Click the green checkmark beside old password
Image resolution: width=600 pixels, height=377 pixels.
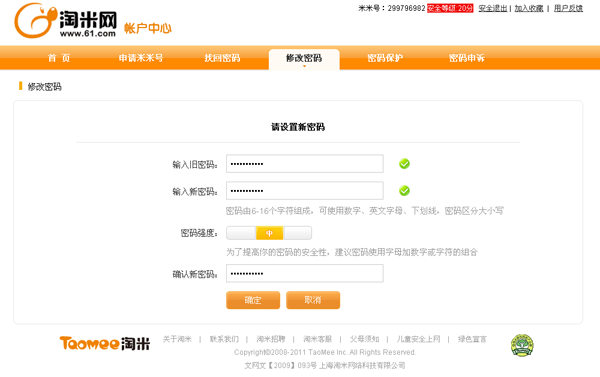pos(404,164)
